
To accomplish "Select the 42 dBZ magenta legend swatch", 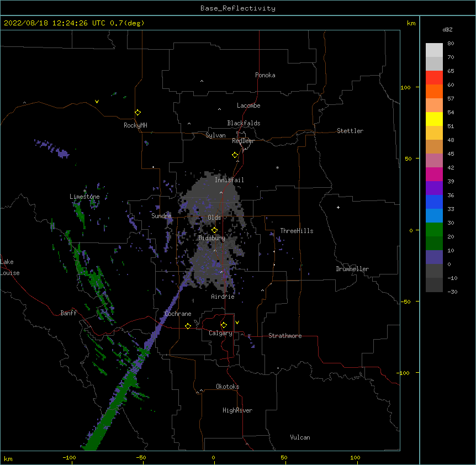I will pyautogui.click(x=434, y=174).
